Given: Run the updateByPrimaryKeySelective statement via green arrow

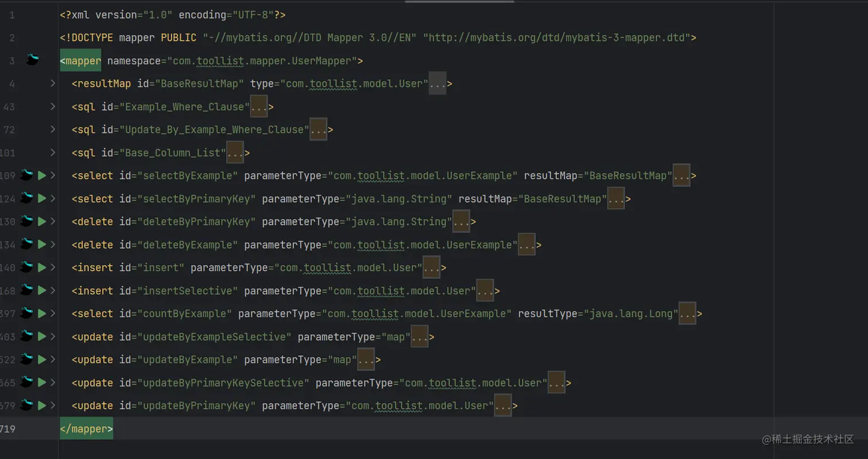Looking at the screenshot, I should coord(41,383).
